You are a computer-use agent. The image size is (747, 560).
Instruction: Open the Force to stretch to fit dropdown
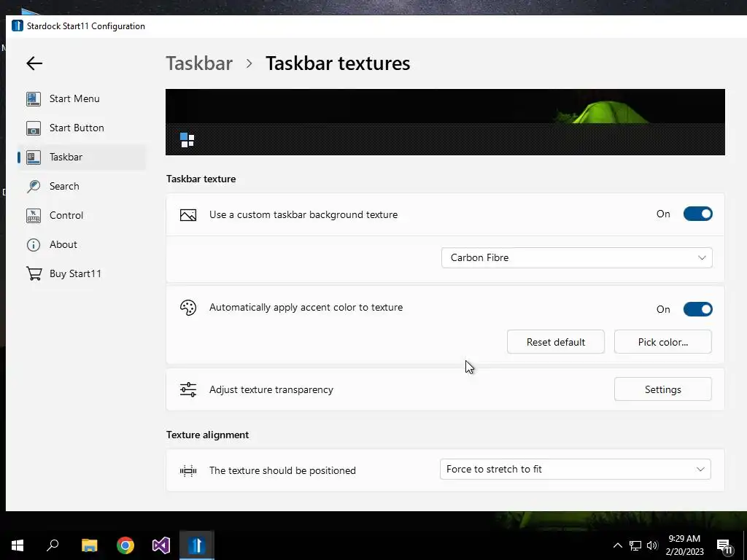point(576,469)
